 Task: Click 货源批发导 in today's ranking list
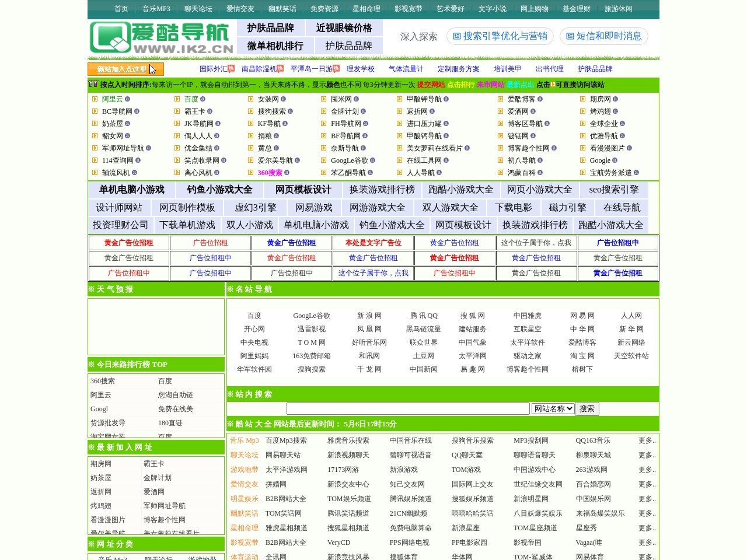coord(108,423)
